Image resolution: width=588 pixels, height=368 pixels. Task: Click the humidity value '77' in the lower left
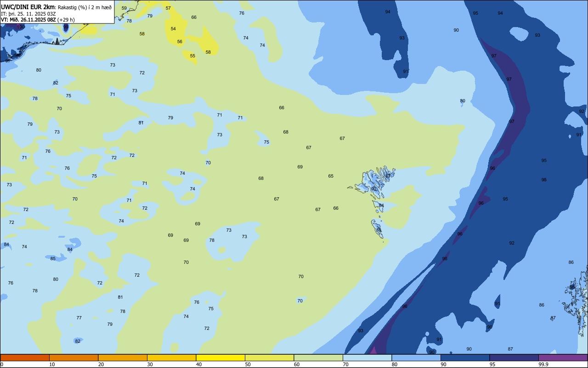79,318
